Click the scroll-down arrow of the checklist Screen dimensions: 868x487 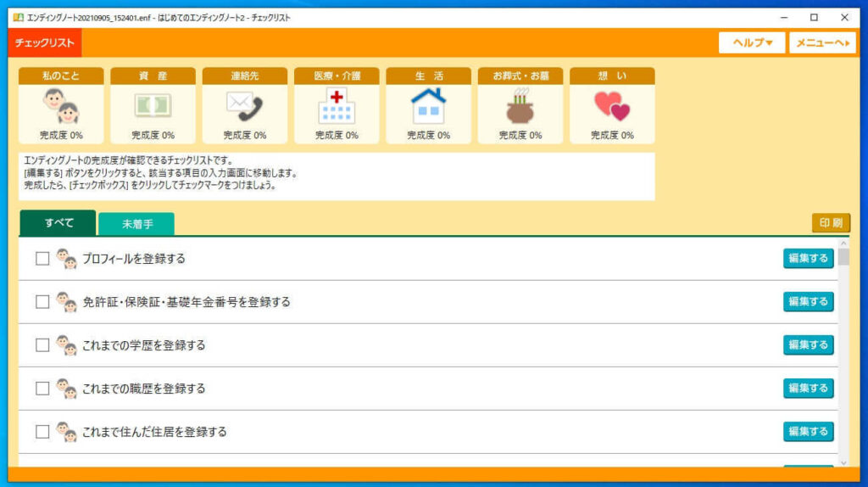coord(843,462)
